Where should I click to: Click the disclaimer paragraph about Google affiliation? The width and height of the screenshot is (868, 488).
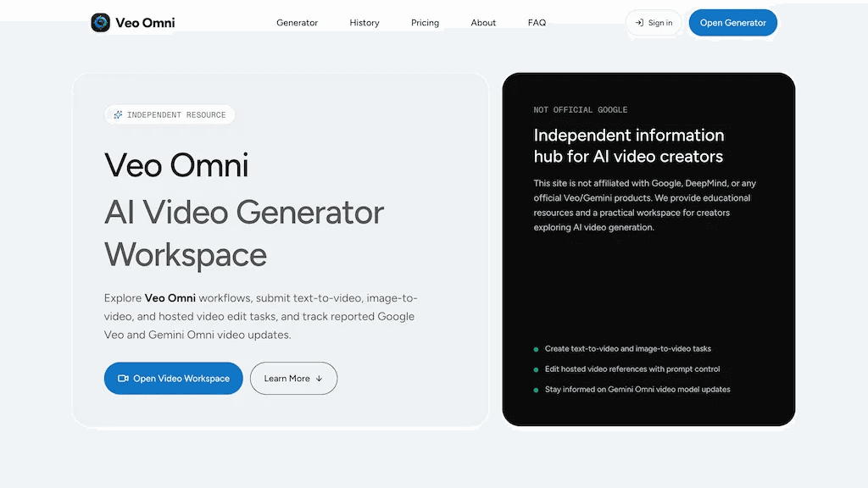tap(645, 205)
